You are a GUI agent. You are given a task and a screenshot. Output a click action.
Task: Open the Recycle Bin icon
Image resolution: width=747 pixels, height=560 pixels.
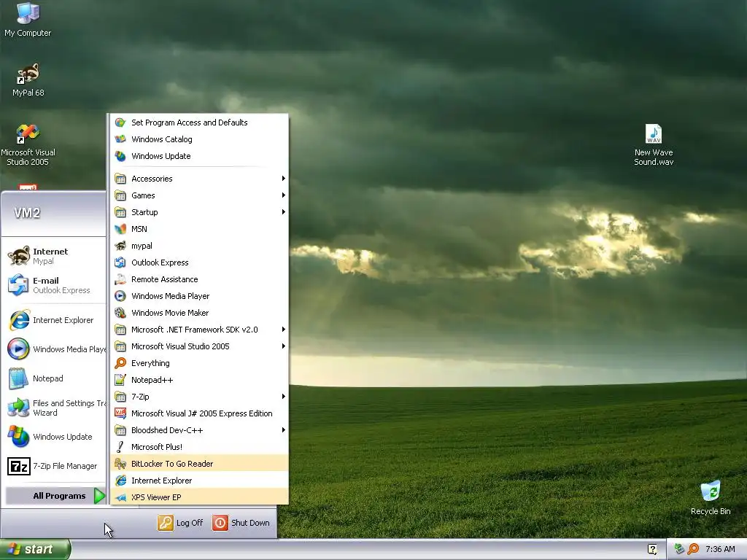coord(711,497)
